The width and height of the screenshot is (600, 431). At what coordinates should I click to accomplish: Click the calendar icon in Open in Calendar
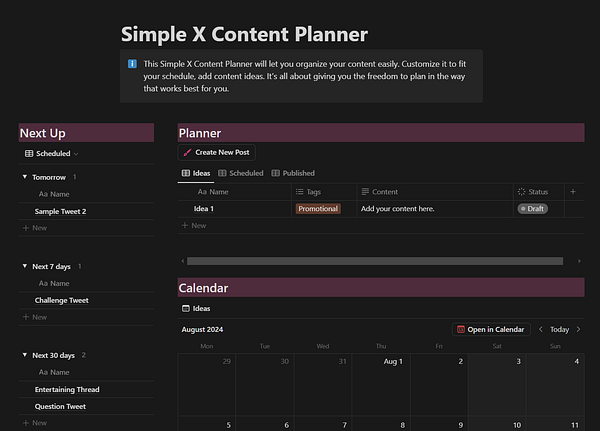tap(460, 329)
